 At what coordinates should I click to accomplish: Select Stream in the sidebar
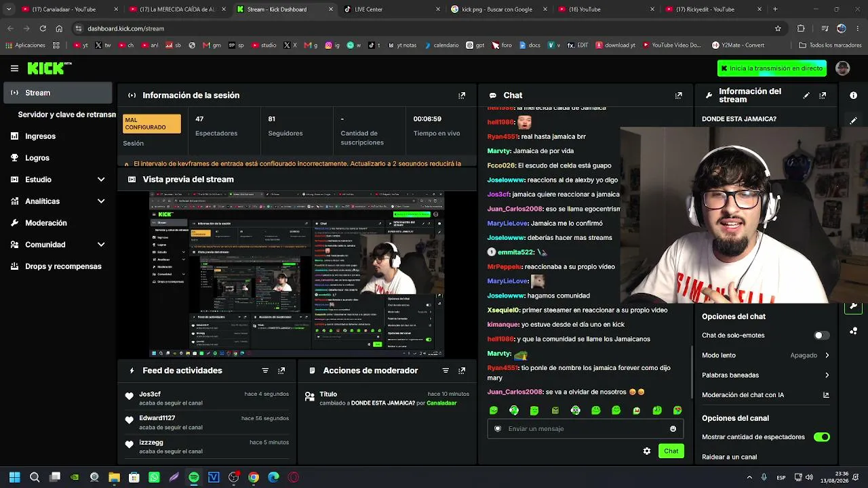[x=58, y=93]
